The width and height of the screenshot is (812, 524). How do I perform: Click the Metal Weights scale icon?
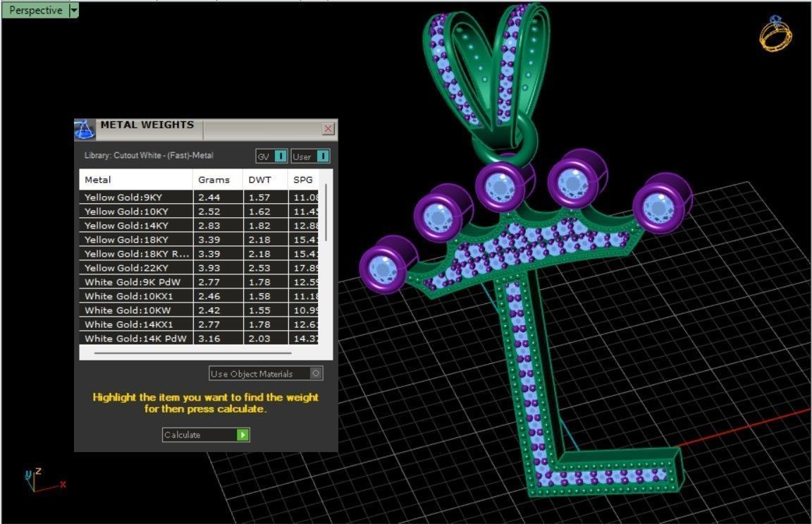point(85,130)
